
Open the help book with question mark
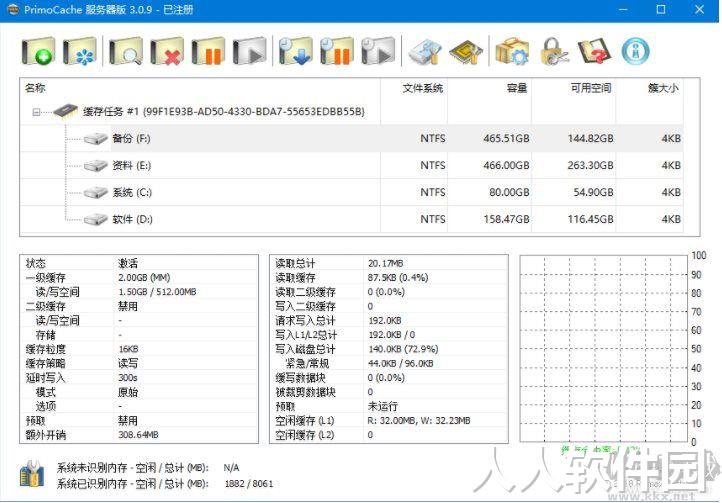pos(594,51)
